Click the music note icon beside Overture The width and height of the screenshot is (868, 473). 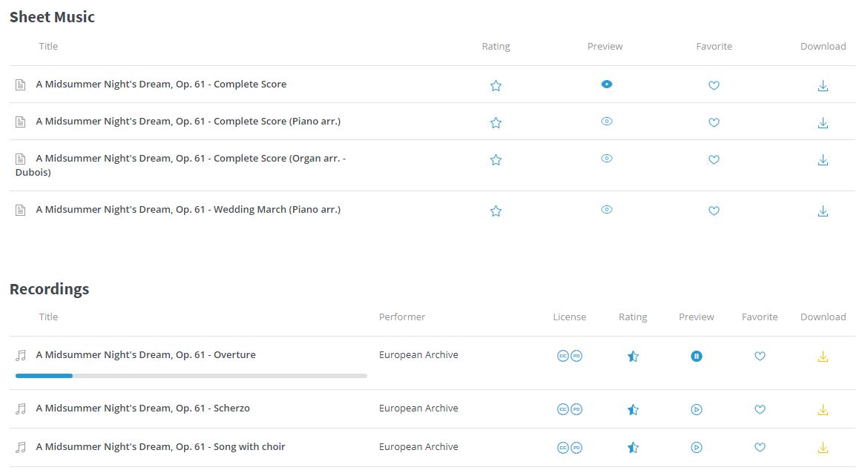click(x=21, y=355)
